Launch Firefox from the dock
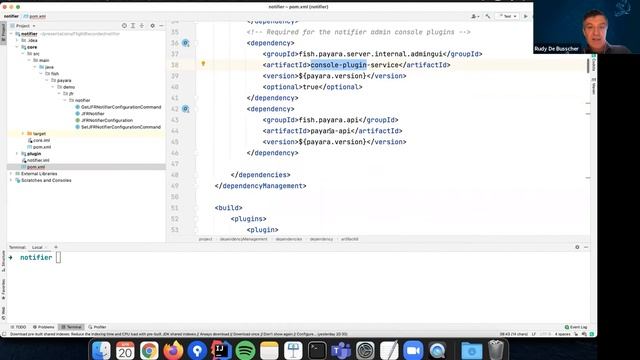 point(173,350)
